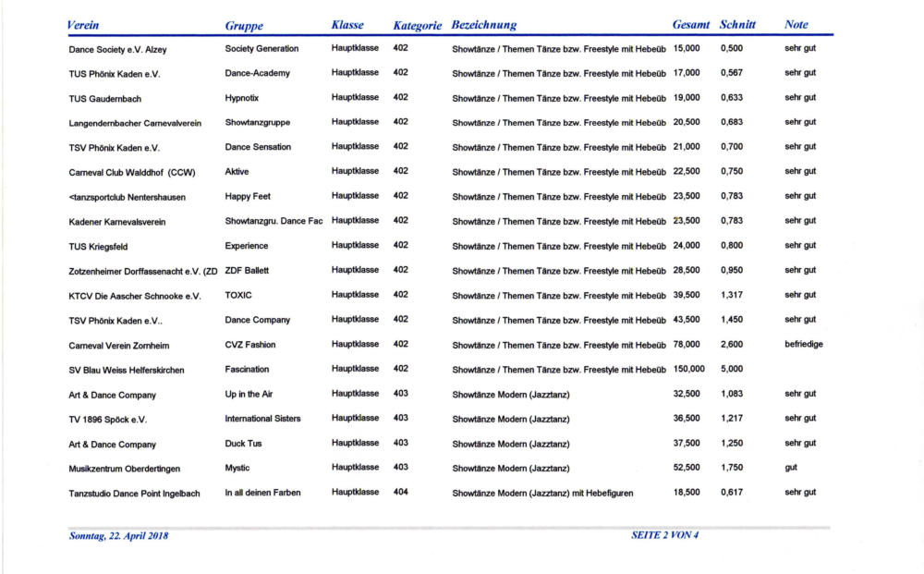
Task: Click the Verein column header
Action: coord(83,25)
